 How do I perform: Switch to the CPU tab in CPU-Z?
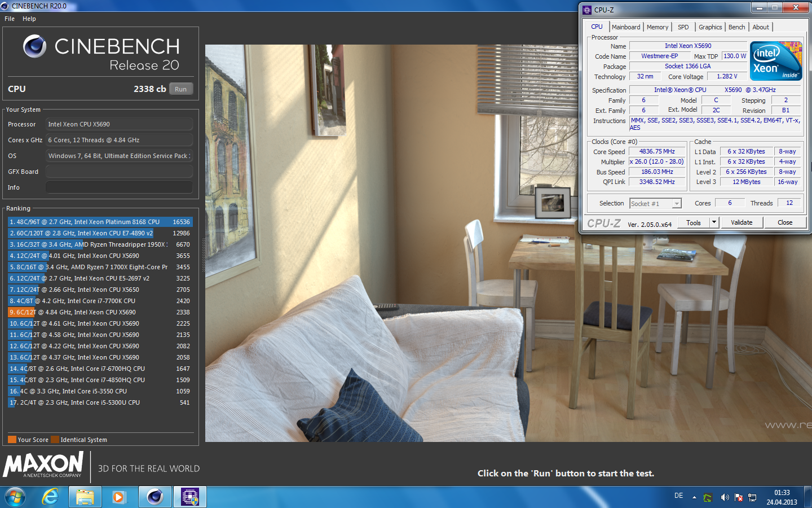(x=597, y=27)
